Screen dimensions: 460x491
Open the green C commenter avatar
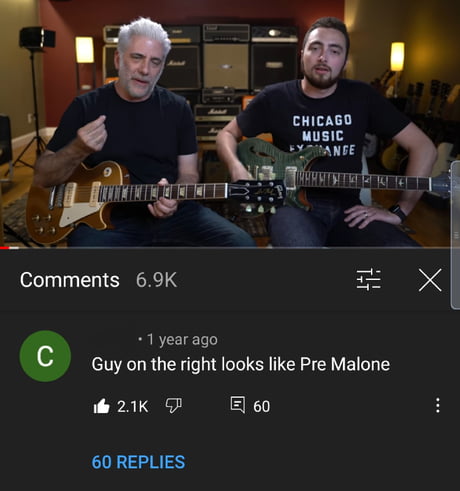coord(45,356)
